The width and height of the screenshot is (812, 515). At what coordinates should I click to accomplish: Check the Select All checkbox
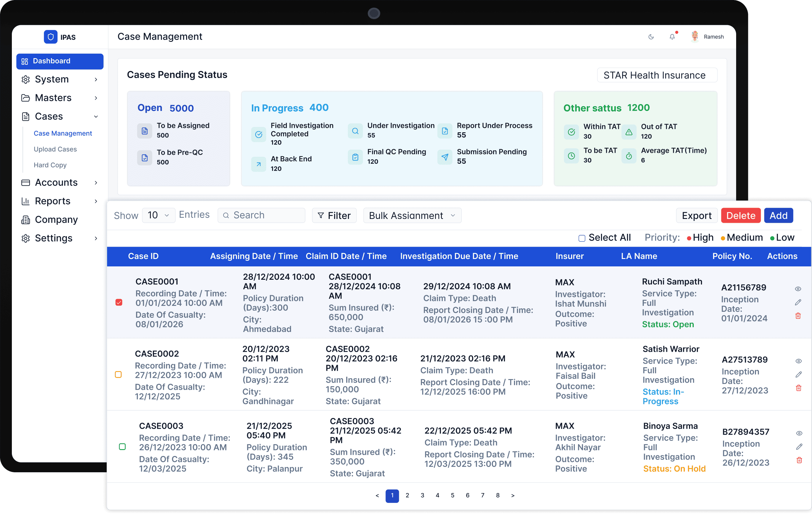click(x=582, y=238)
